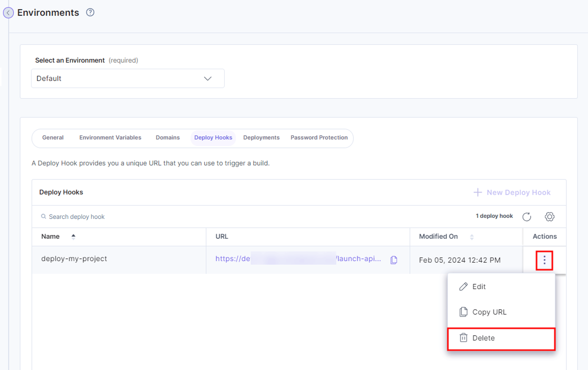Click the refresh icon in deploy hooks table
The width and height of the screenshot is (588, 370).
point(527,217)
